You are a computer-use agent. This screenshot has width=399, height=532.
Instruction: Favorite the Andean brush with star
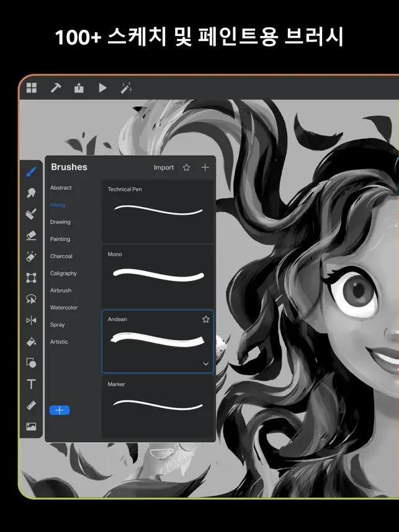(206, 319)
